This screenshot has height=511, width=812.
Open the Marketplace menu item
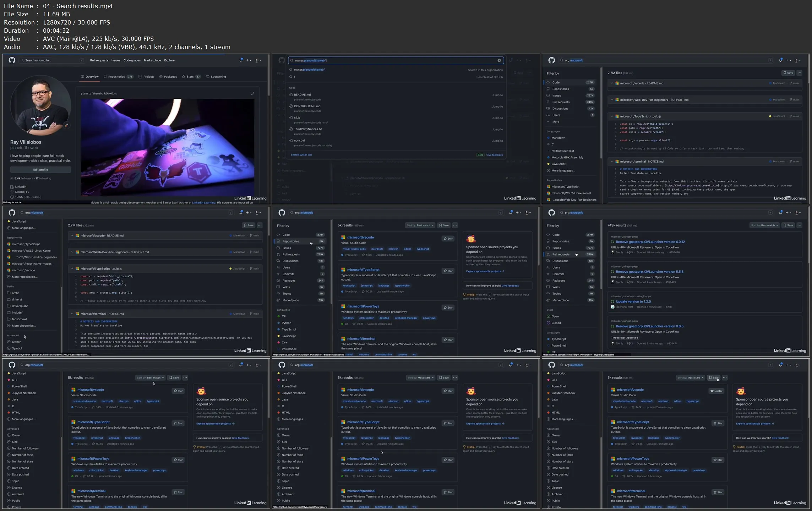coord(152,60)
